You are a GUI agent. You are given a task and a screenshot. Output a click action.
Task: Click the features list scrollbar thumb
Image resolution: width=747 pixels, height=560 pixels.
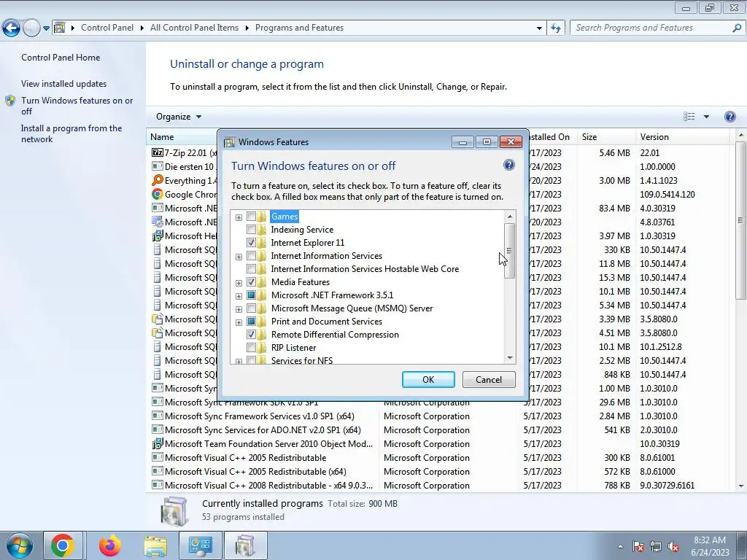click(509, 251)
